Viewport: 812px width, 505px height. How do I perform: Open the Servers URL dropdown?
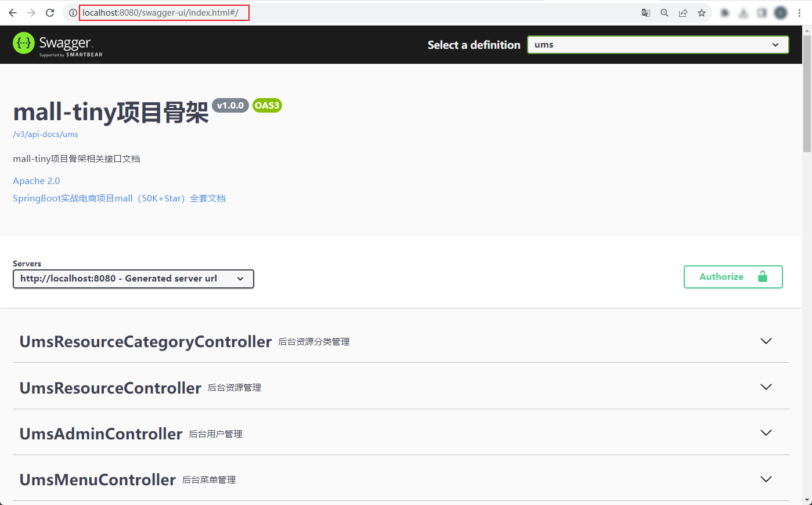[133, 279]
